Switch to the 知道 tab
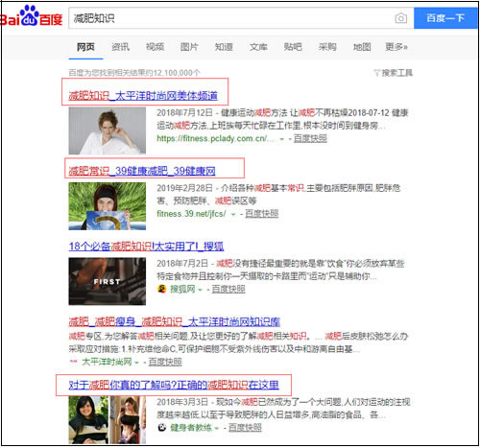Image resolution: width=480 pixels, height=448 pixels. [224, 47]
